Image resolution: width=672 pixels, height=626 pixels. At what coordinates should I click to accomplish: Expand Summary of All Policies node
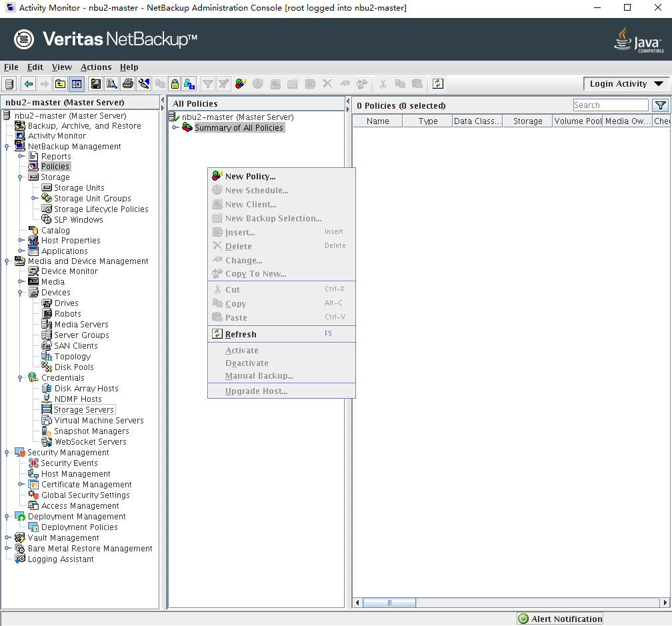pos(175,128)
